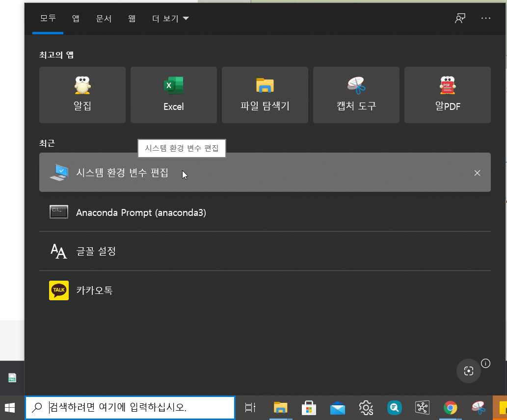Image resolution: width=507 pixels, height=420 pixels.
Task: Open the network graph app on taskbar
Action: [x=422, y=408]
